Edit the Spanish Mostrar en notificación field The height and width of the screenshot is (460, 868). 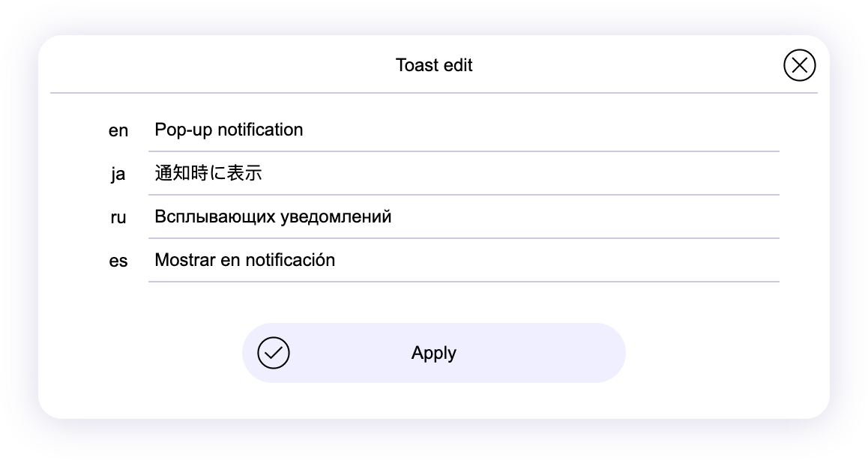point(463,261)
